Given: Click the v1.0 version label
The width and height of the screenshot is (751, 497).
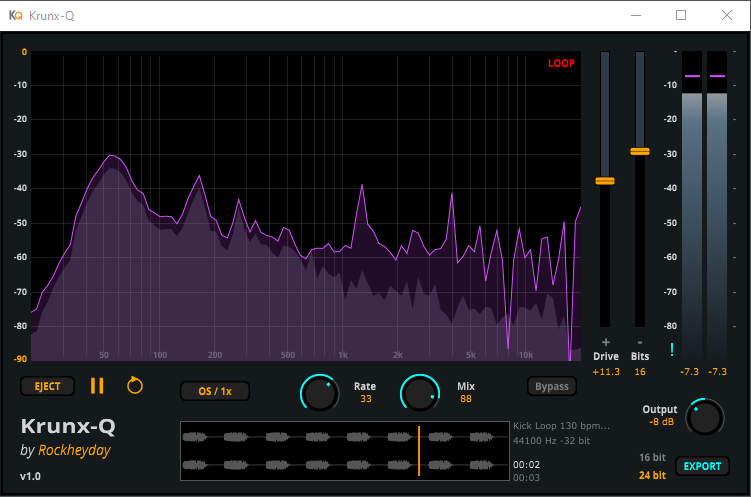Looking at the screenshot, I should pos(30,476).
